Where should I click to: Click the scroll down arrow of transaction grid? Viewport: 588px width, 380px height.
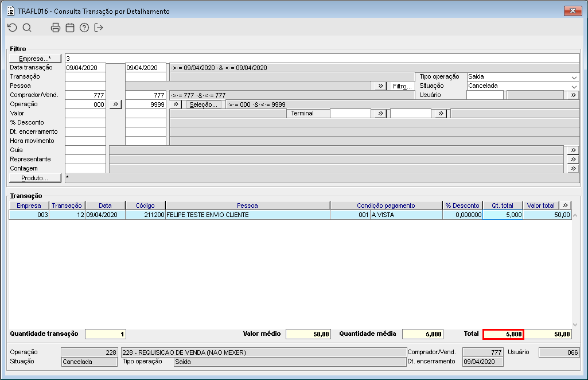click(x=575, y=325)
